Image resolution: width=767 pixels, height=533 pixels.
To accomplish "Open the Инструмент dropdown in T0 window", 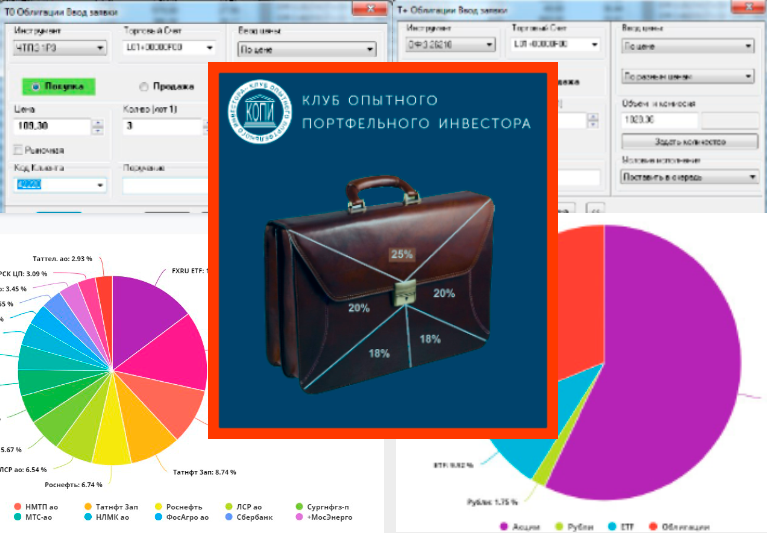I will tap(60, 48).
